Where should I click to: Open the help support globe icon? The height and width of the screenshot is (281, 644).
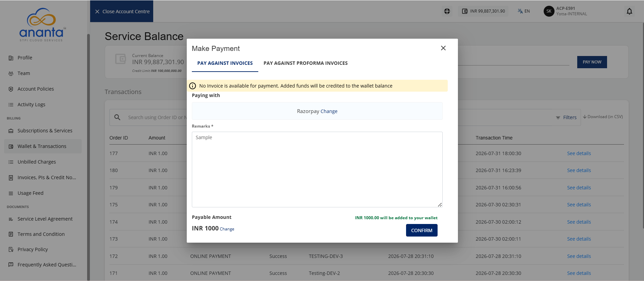447,11
